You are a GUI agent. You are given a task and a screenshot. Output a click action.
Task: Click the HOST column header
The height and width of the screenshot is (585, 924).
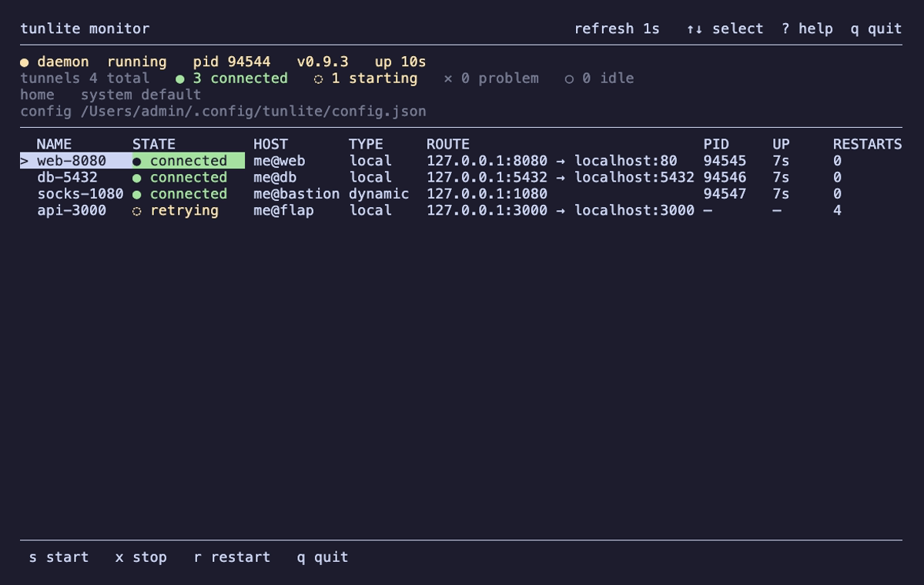coord(270,144)
